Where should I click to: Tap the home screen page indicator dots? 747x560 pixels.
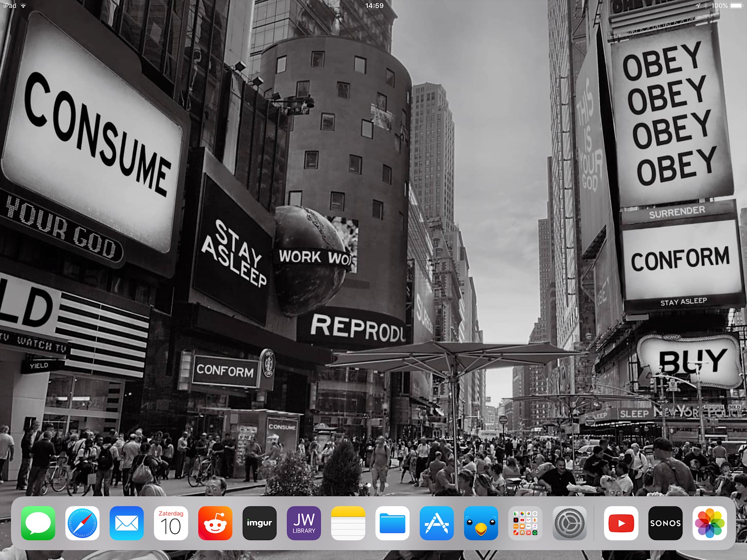(373, 485)
